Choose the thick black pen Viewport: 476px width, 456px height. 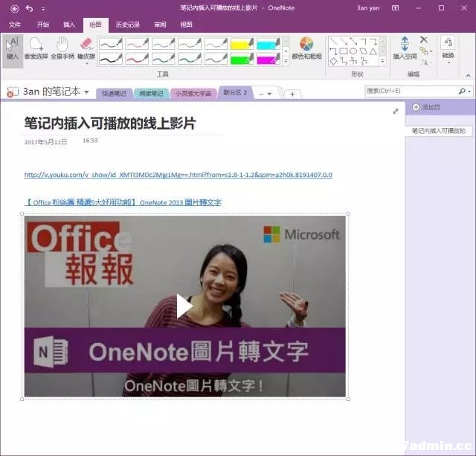click(111, 59)
